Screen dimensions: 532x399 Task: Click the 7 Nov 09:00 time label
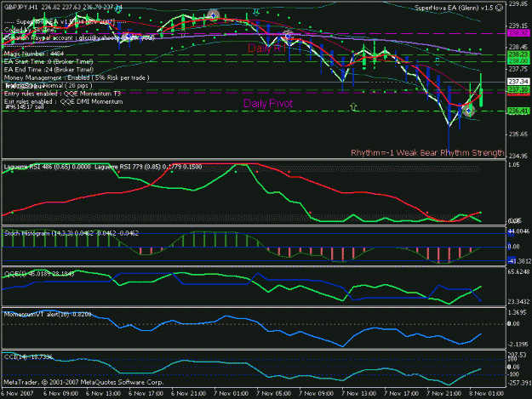(x=316, y=394)
